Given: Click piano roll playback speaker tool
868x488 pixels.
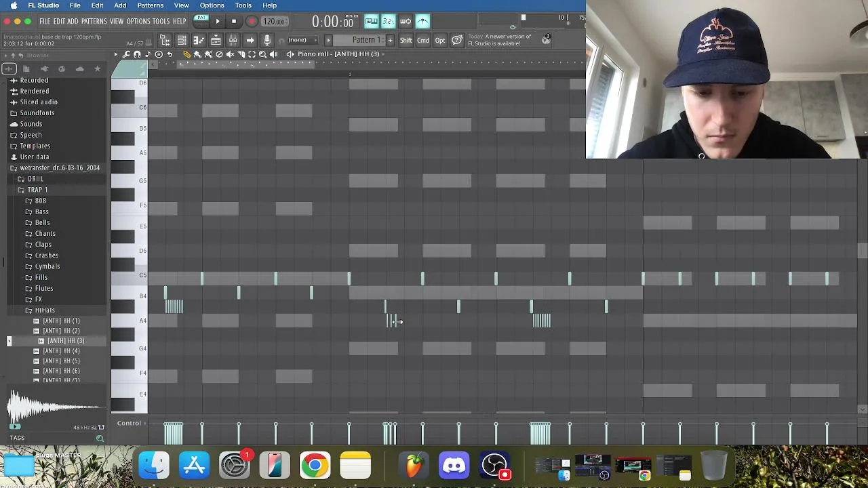Looking at the screenshot, I should pyautogui.click(x=273, y=54).
